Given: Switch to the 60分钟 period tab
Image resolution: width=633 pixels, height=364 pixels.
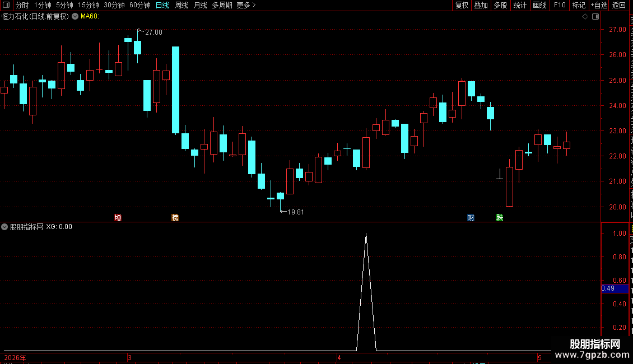Looking at the screenshot, I should point(139,5).
